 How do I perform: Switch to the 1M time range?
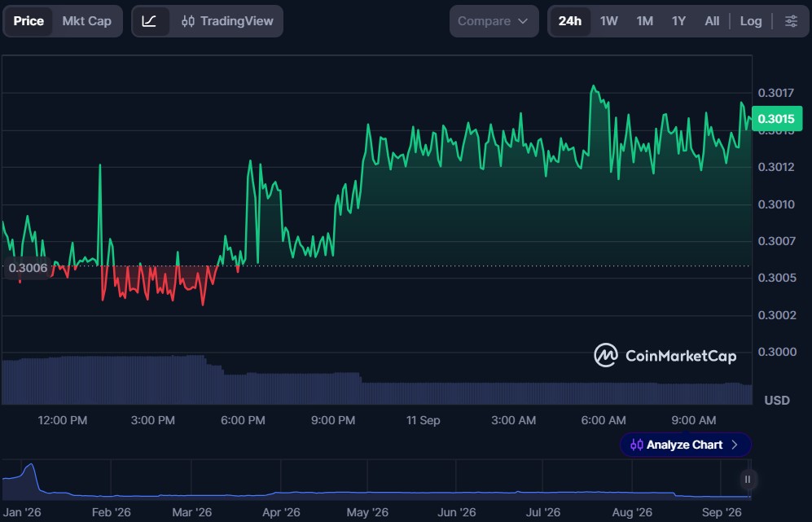tap(645, 21)
